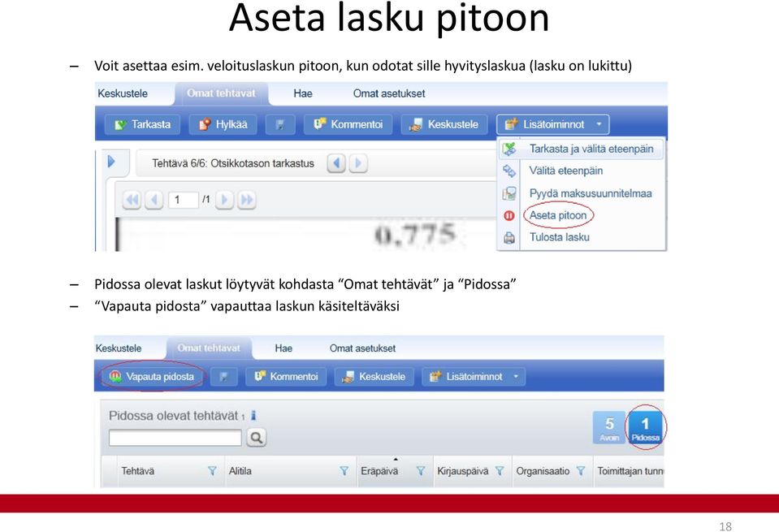Choose Tarkasta ja välitä eteenpäin
The image size is (779, 532).
point(581,149)
